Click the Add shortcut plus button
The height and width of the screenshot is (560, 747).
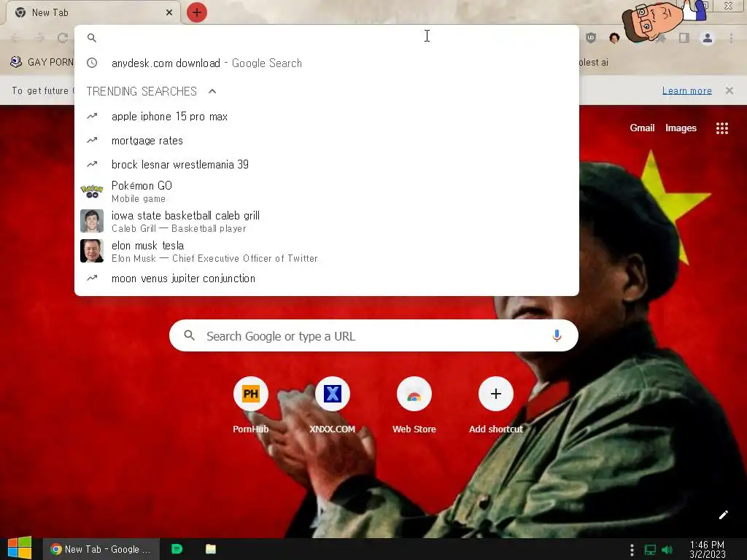496,394
